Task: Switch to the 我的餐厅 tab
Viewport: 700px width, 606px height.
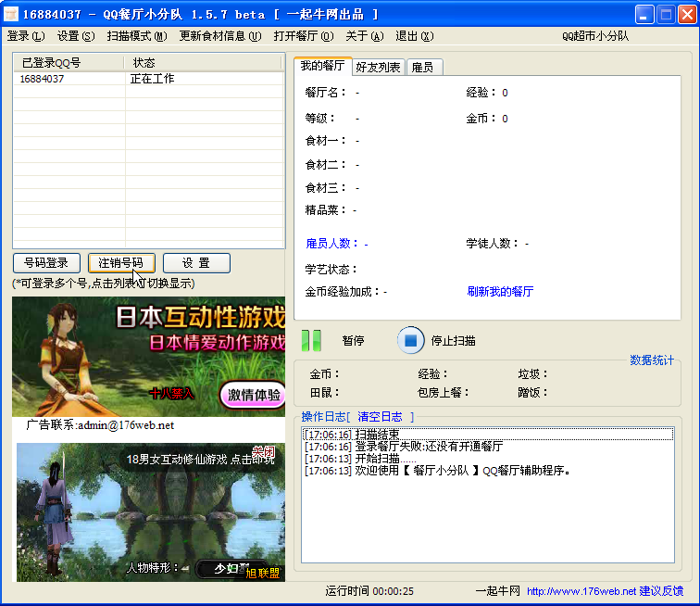Action: tap(323, 66)
